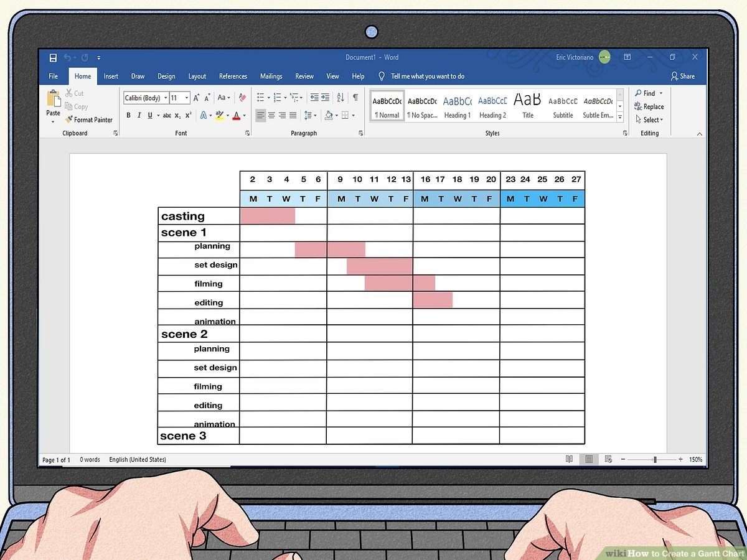This screenshot has width=747, height=560.
Task: Toggle center paragraph alignment
Action: click(272, 115)
